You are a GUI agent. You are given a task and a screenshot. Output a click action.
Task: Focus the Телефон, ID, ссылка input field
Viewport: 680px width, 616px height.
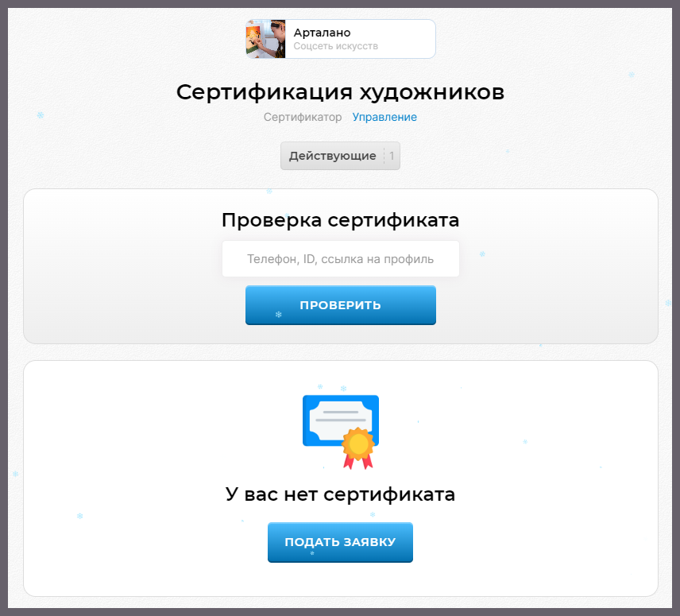pyautogui.click(x=340, y=259)
